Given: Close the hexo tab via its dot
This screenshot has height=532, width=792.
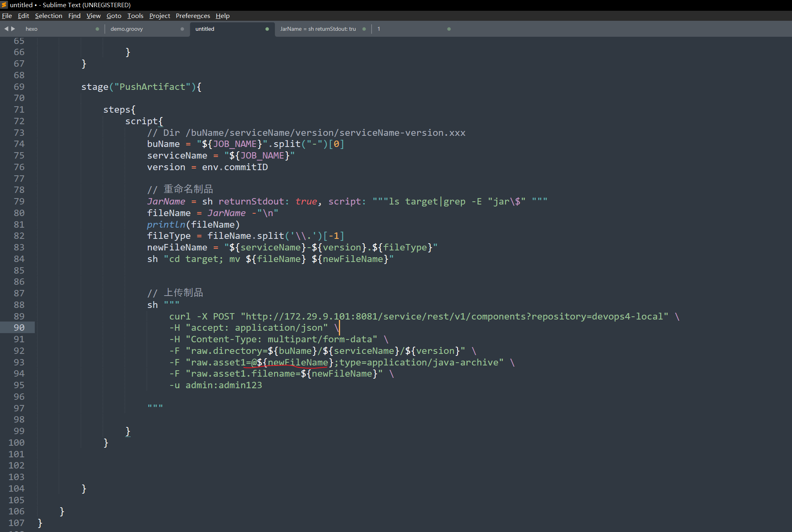Looking at the screenshot, I should [x=97, y=29].
